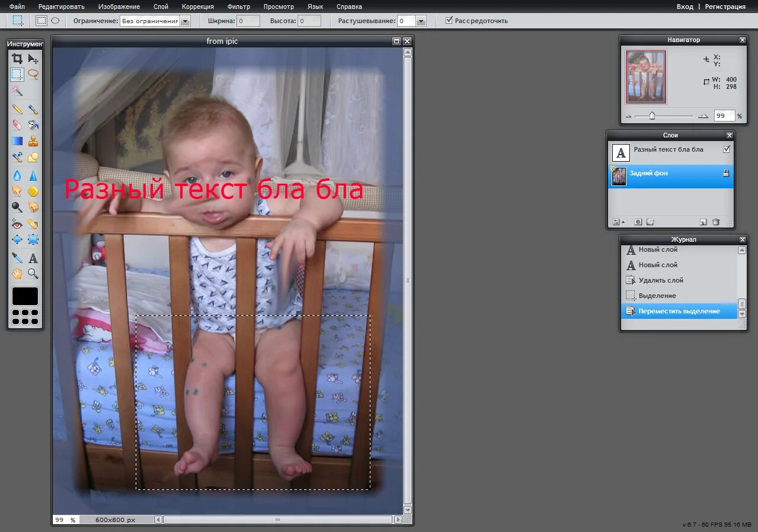Open the 'Коррекция' menu
This screenshot has height=532, width=758.
coord(198,7)
